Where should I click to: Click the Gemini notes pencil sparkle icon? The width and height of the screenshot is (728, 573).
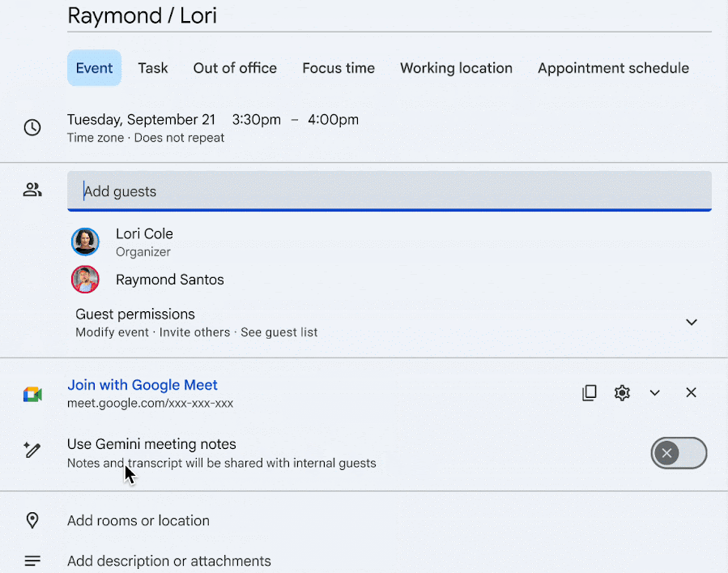point(32,451)
